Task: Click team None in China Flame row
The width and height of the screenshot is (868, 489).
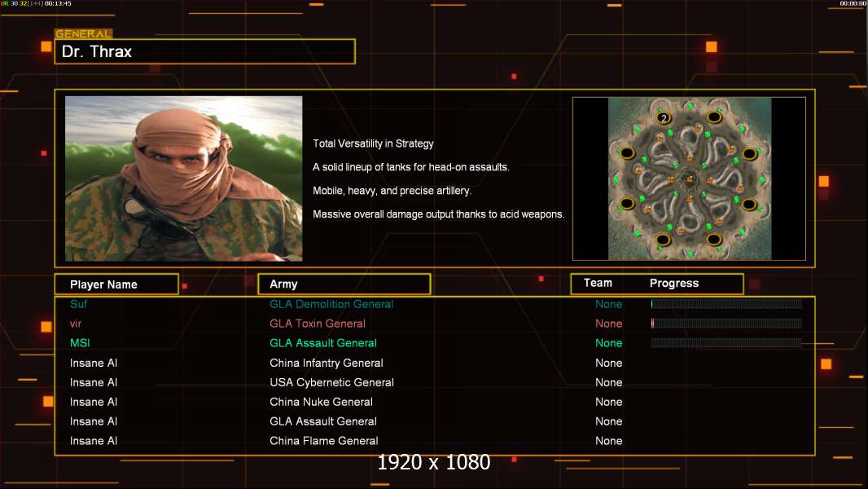Action: [x=609, y=441]
